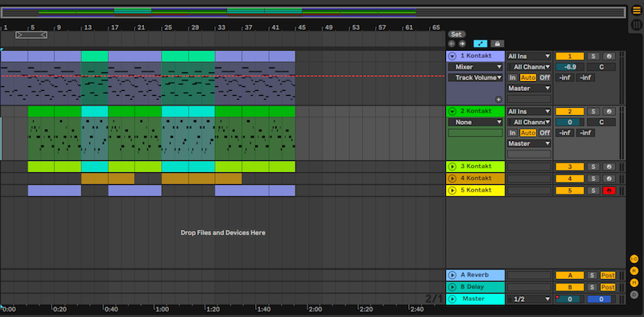
Task: Set track 2 monitoring to Auto
Action: pos(528,133)
